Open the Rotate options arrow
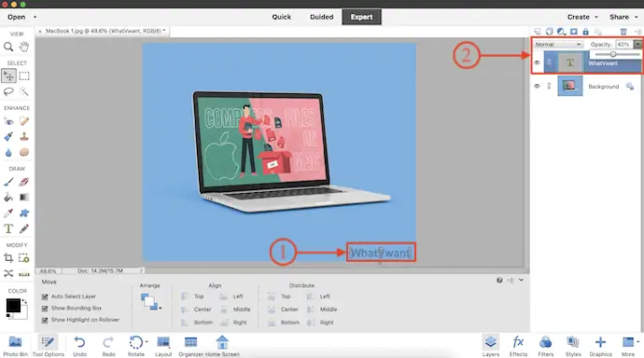 (x=147, y=341)
